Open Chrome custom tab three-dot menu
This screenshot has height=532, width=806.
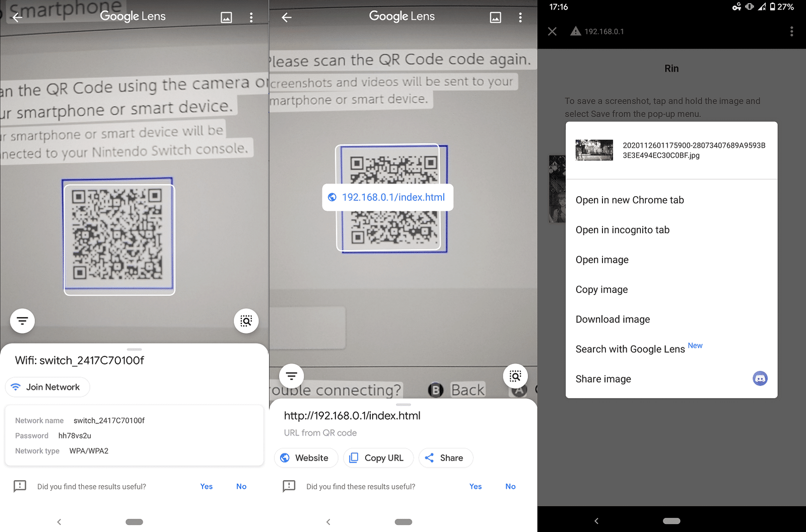[791, 31]
